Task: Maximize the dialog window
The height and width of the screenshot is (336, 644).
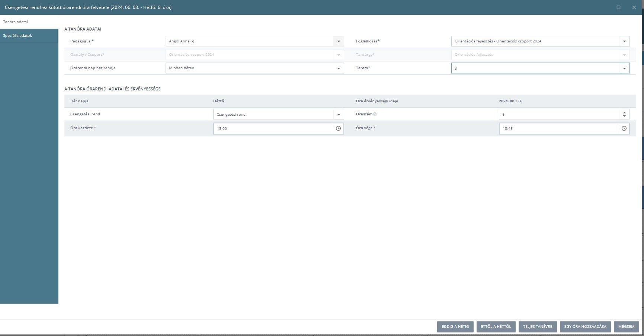Action: (x=618, y=7)
